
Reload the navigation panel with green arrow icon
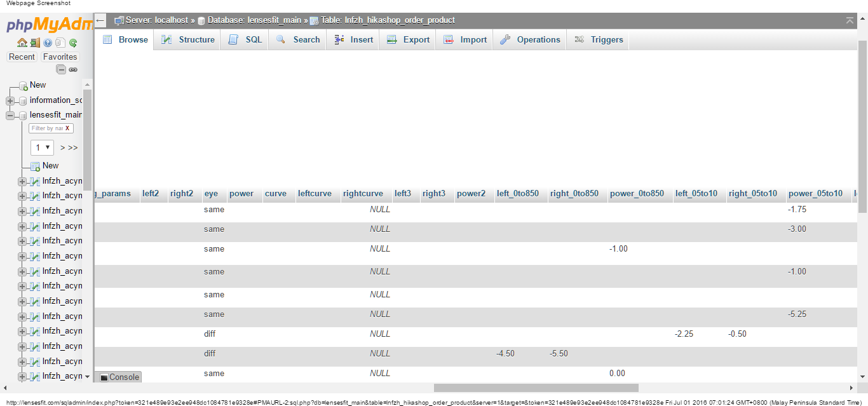(73, 43)
